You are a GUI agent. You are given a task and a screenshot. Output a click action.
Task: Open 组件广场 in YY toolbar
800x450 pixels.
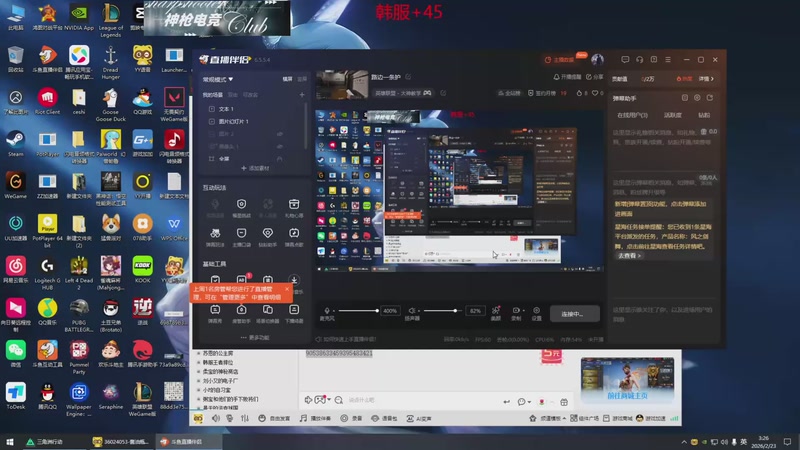tap(585, 418)
